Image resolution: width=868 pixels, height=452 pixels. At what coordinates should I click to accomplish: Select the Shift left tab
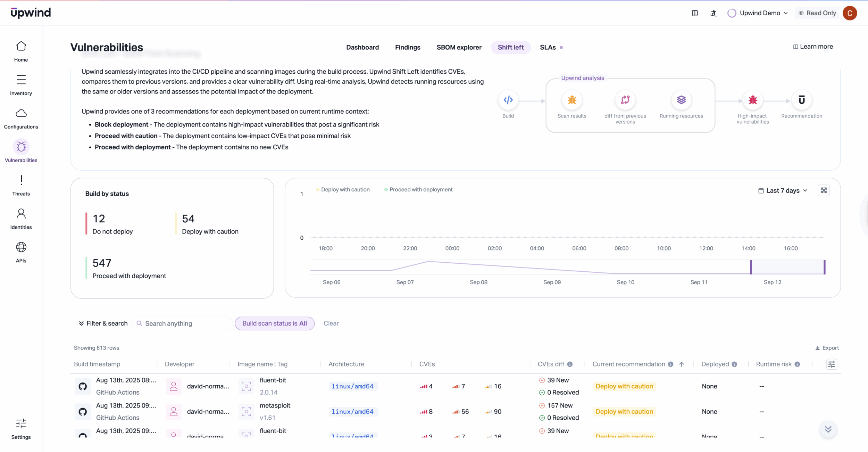pyautogui.click(x=511, y=47)
